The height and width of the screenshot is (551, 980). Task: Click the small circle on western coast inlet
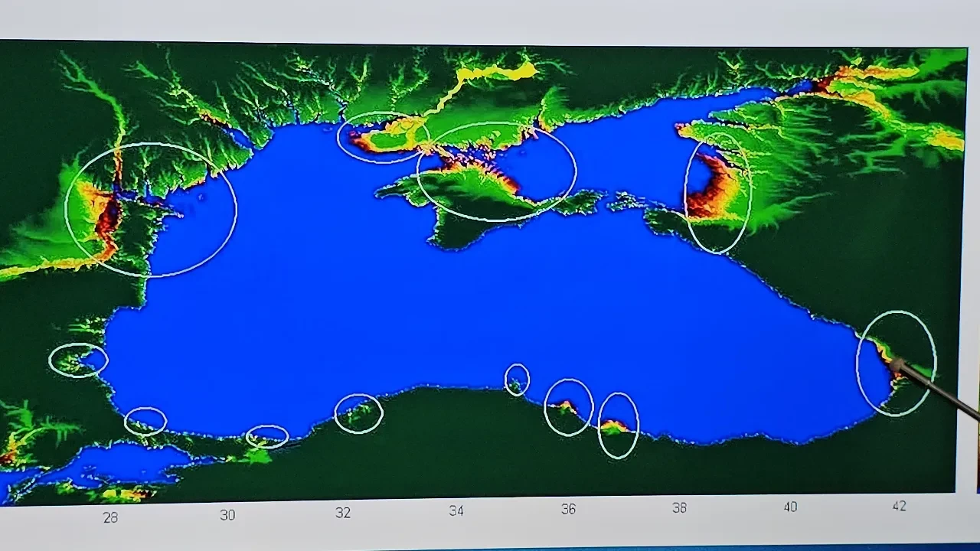[78, 360]
